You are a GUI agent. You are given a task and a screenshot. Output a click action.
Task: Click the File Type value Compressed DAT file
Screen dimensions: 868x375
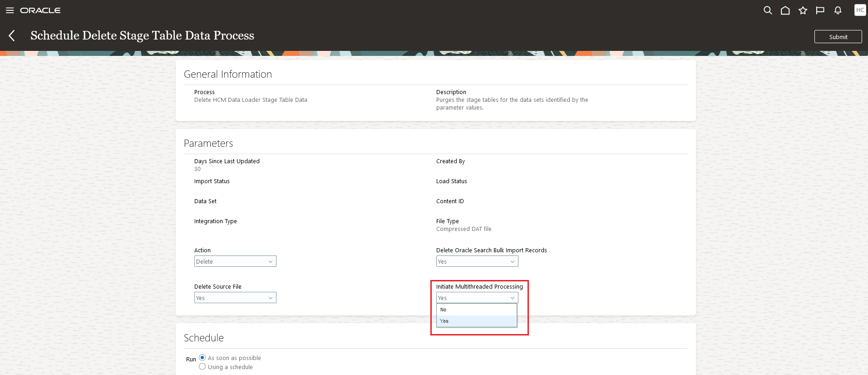point(464,229)
